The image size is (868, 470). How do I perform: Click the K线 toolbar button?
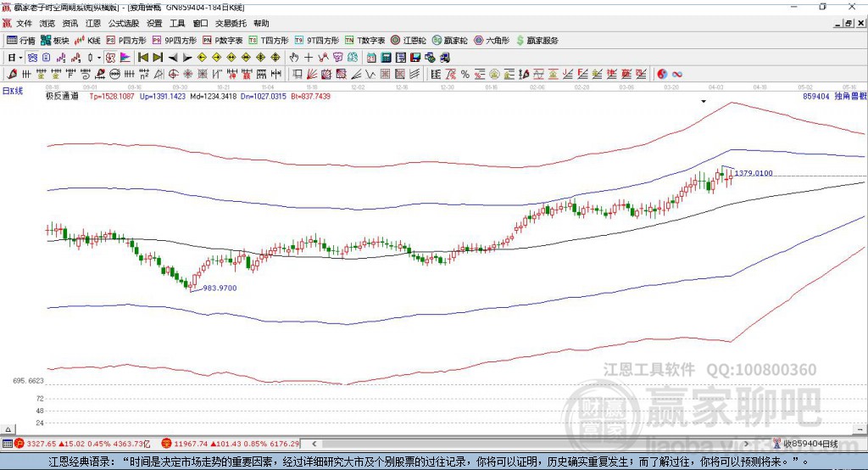point(87,41)
